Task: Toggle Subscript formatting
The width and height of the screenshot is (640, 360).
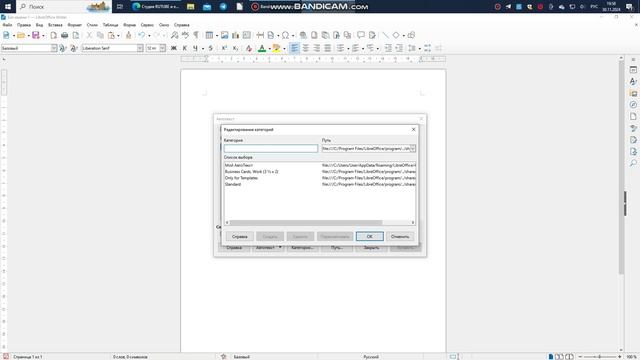Action: point(235,48)
